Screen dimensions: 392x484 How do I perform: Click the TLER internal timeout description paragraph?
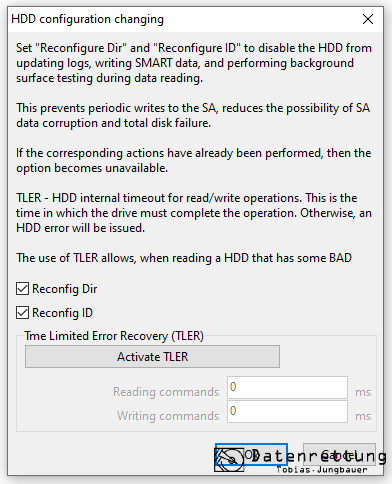(x=194, y=213)
